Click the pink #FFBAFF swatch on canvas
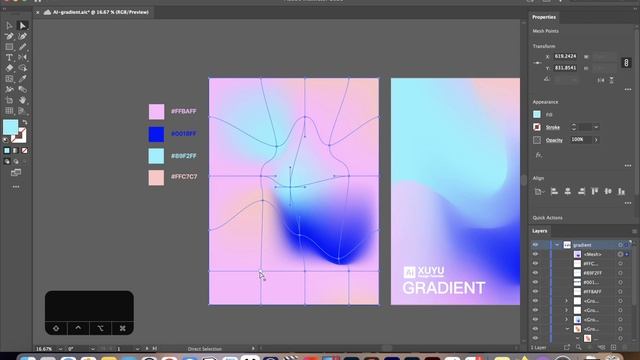 [x=156, y=111]
